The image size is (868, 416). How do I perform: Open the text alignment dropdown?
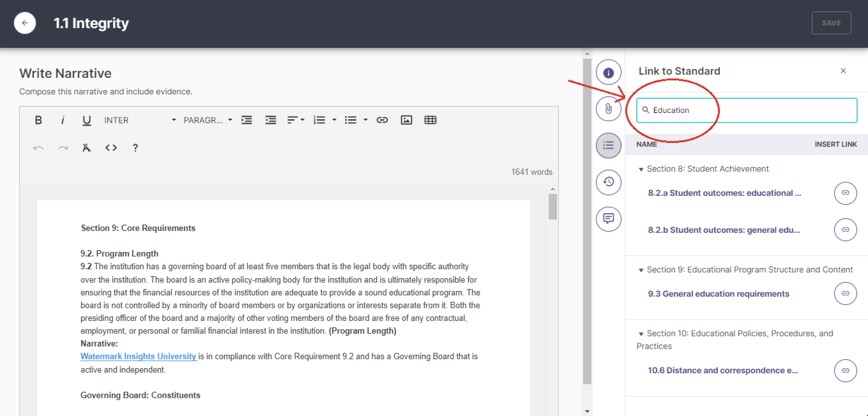coord(295,120)
